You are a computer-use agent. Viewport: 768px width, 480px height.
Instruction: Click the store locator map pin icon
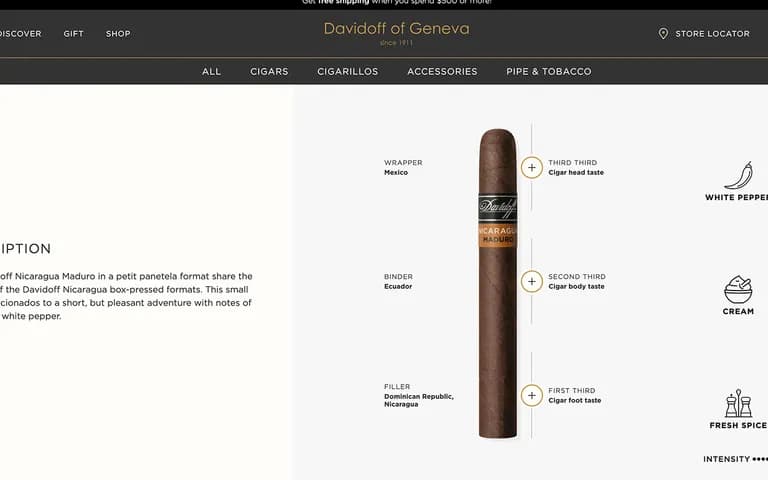click(x=663, y=33)
